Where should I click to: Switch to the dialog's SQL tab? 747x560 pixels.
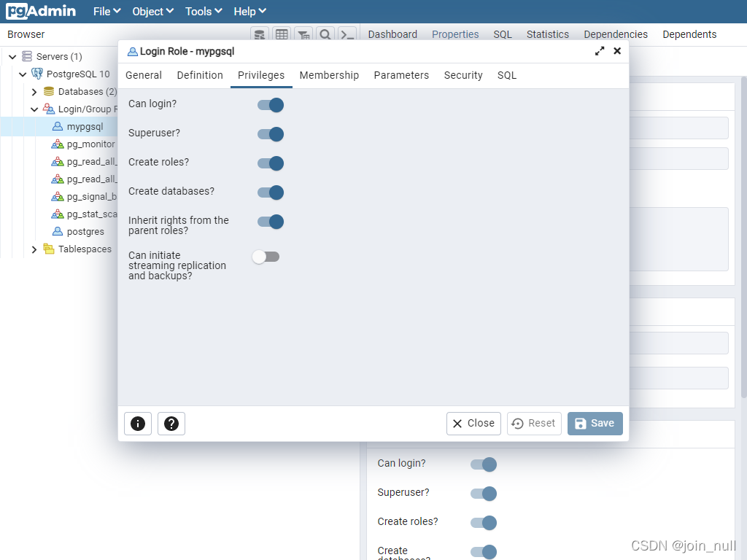point(507,75)
